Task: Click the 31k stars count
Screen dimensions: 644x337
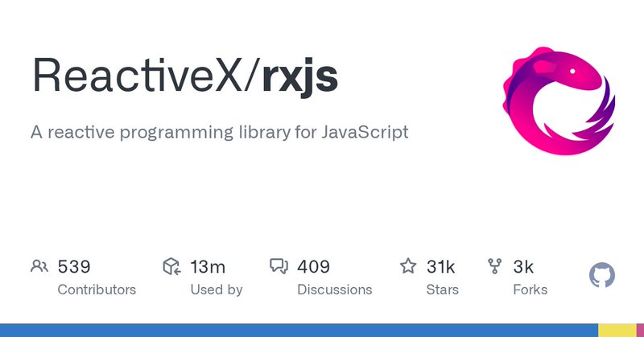Action: [x=440, y=267]
